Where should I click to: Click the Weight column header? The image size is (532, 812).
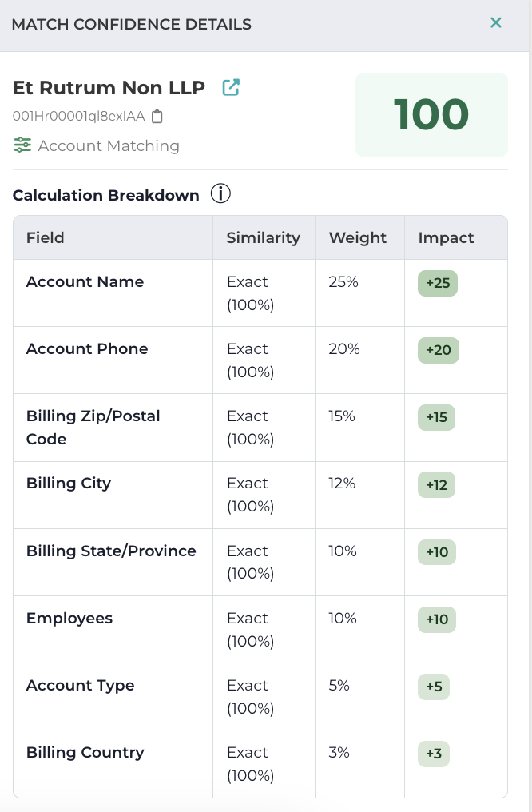point(357,237)
